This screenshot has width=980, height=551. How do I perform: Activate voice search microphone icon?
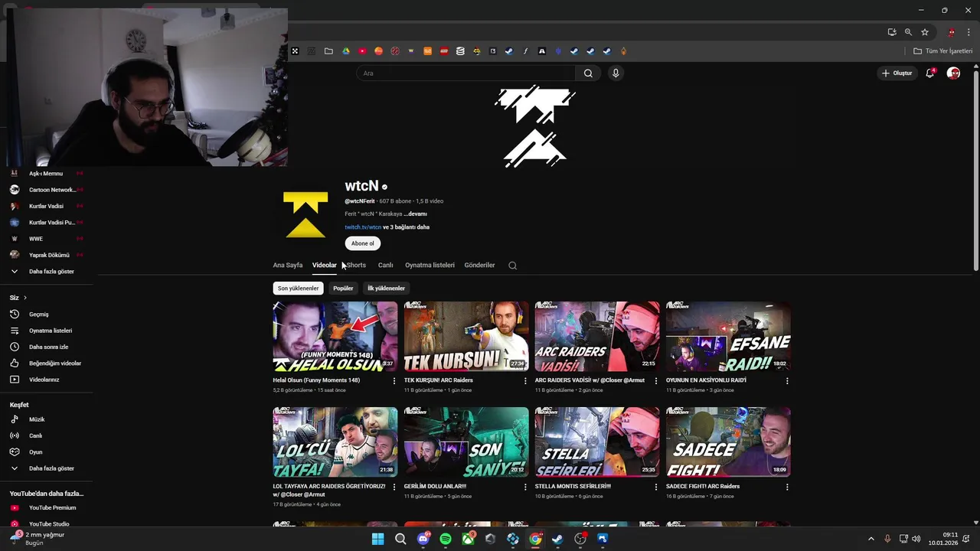click(616, 73)
